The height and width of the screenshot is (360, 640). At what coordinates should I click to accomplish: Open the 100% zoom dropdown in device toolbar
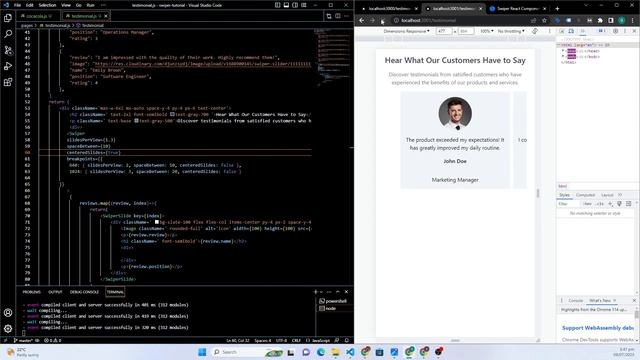pyautogui.click(x=487, y=31)
